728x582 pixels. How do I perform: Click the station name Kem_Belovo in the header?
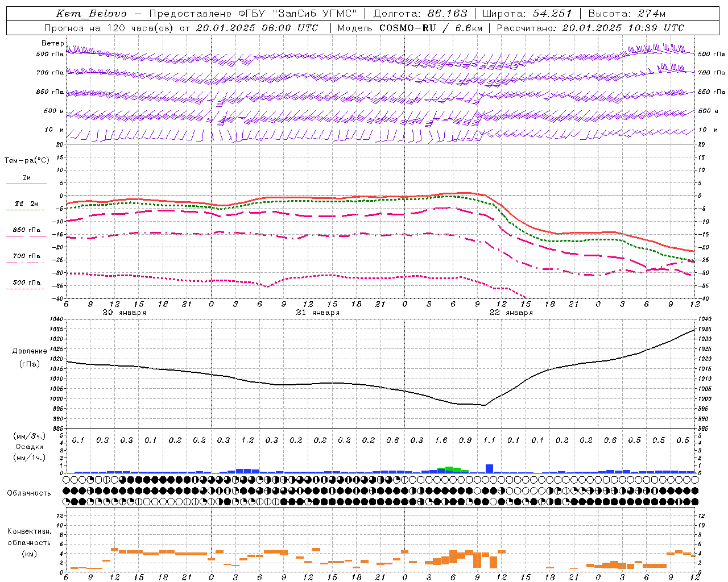pos(91,14)
